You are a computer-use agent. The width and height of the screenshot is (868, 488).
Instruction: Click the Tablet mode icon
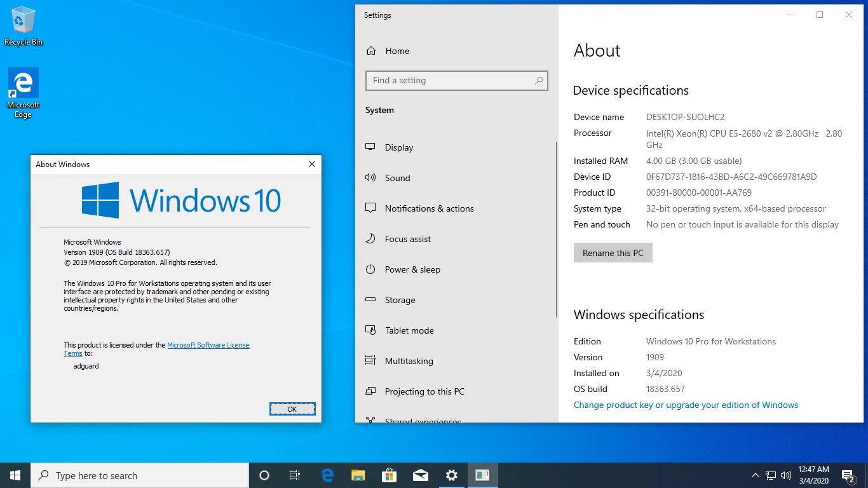(370, 330)
